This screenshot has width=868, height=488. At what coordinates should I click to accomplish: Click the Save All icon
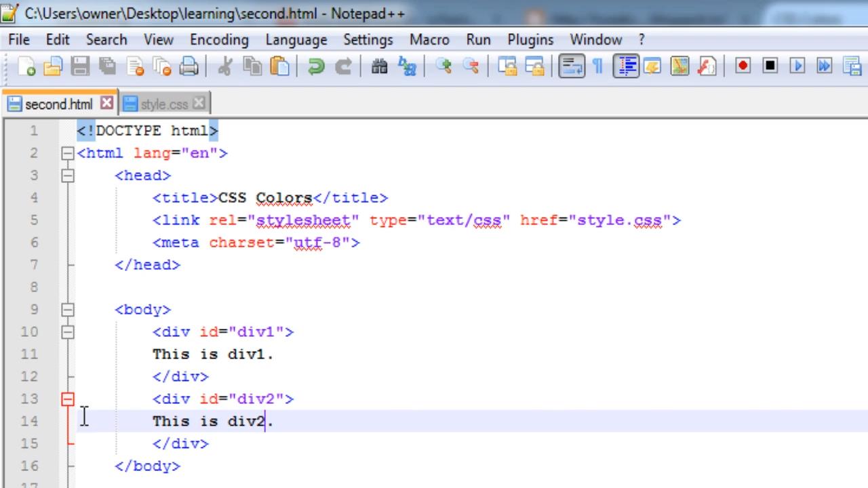(x=107, y=66)
